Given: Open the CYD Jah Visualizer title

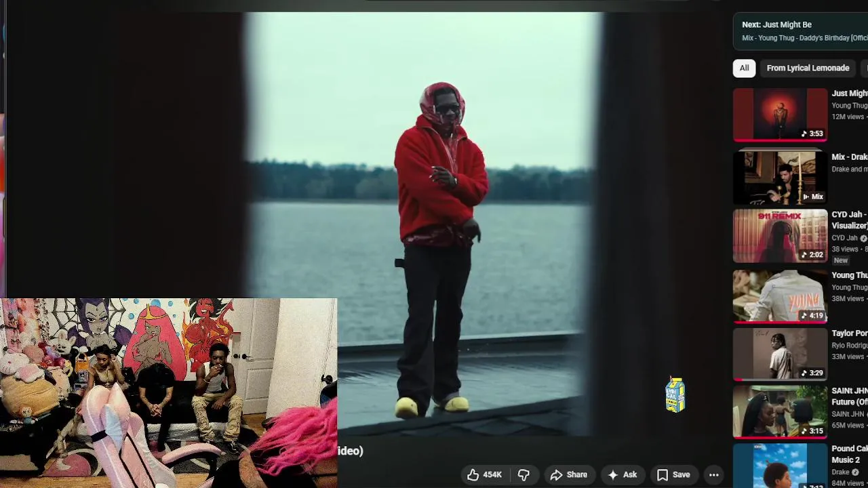Looking at the screenshot, I should tap(850, 220).
